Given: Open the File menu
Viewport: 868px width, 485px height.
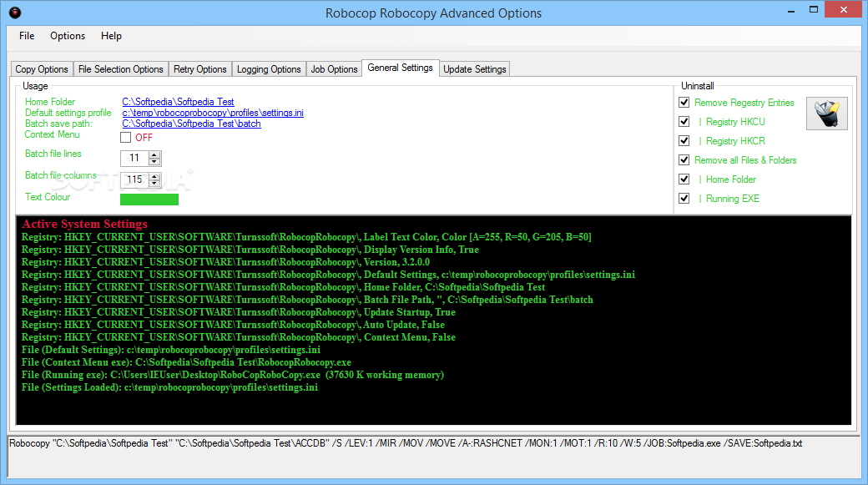Looking at the screenshot, I should (x=26, y=36).
